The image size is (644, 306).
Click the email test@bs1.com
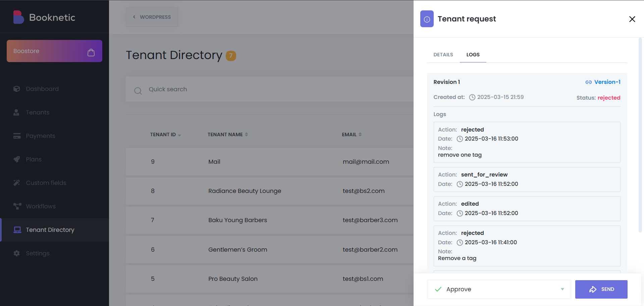(x=363, y=279)
